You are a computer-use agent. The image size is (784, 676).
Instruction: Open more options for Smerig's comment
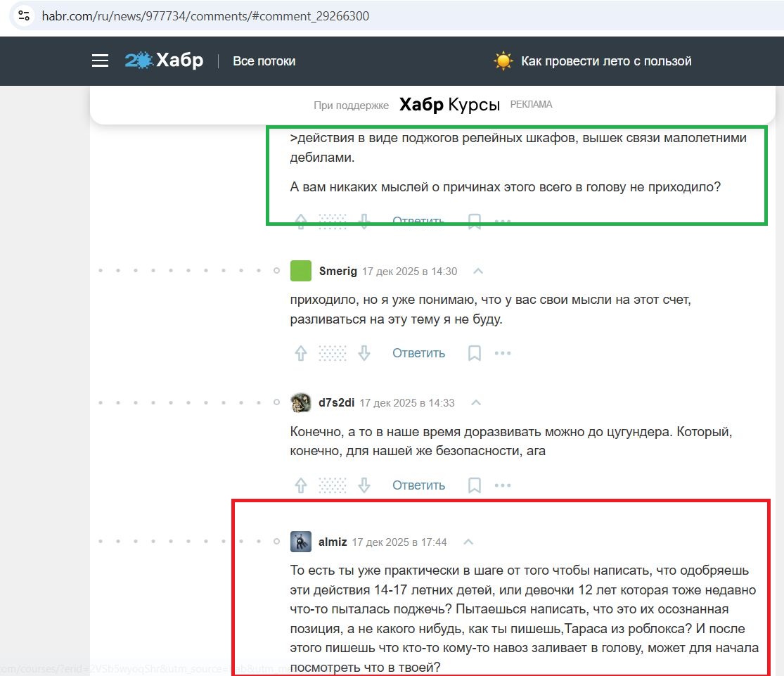pyautogui.click(x=503, y=353)
